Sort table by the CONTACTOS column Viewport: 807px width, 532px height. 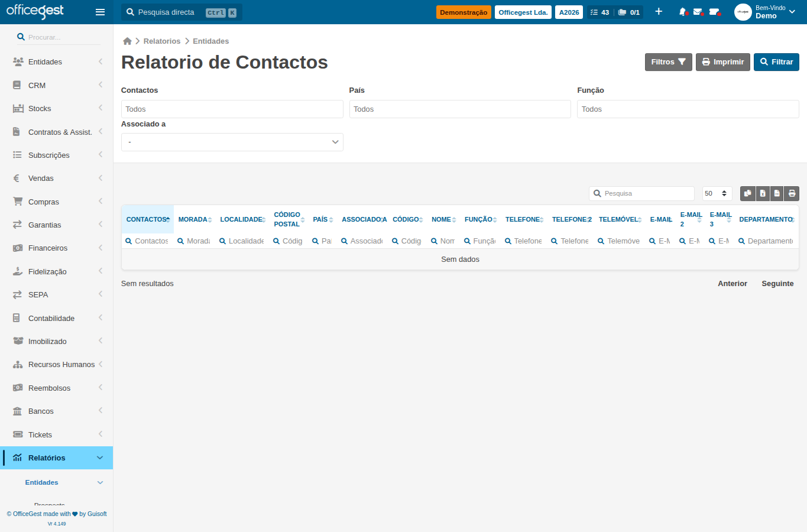tap(147, 219)
